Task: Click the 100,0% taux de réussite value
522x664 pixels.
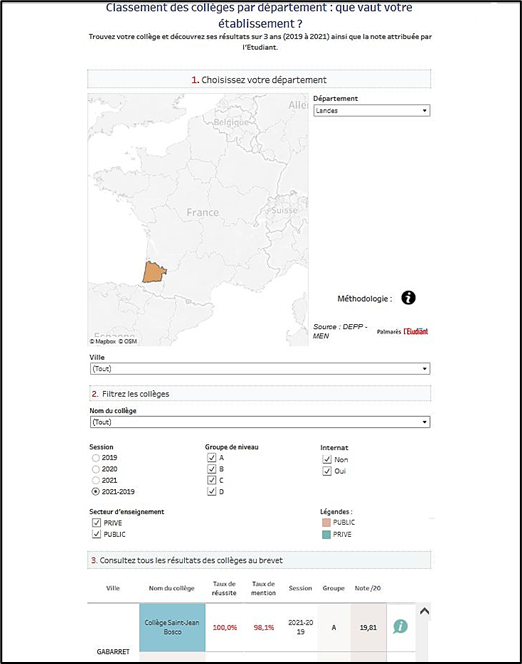Action: 225,627
